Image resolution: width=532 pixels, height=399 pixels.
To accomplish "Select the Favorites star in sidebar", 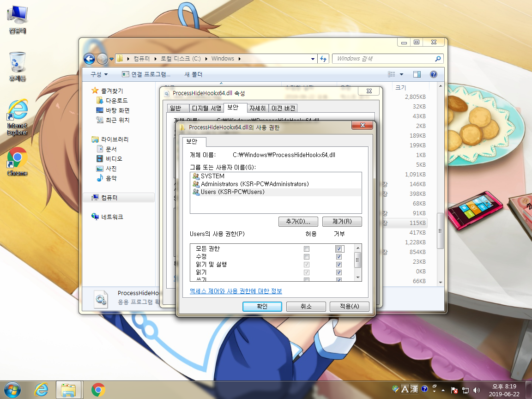I will click(x=95, y=91).
